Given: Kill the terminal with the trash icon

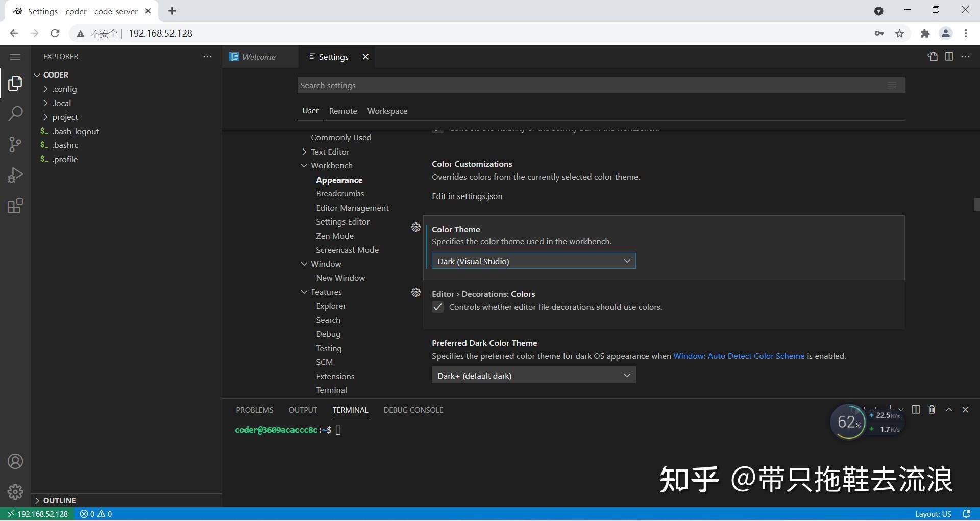Looking at the screenshot, I should click(x=932, y=409).
